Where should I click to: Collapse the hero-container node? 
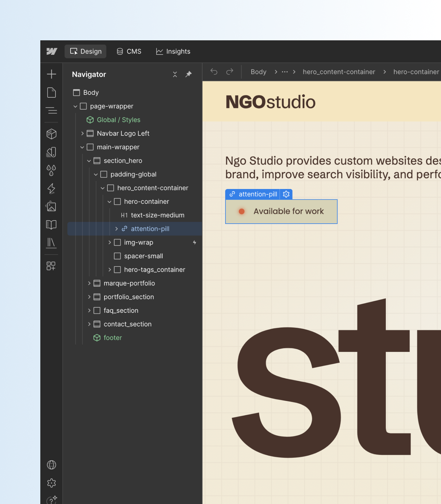(109, 202)
